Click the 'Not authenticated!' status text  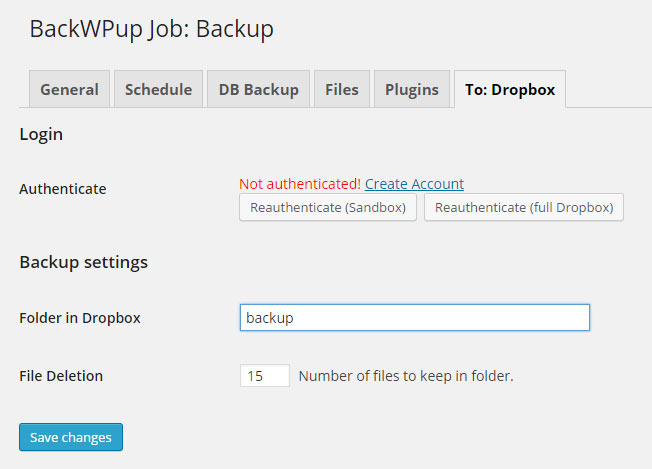tap(300, 184)
